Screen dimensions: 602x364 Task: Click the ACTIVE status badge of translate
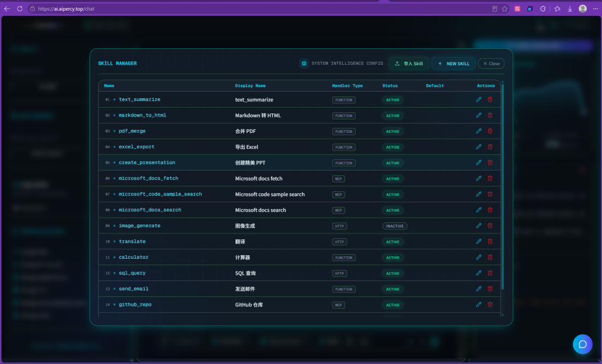[x=392, y=242]
